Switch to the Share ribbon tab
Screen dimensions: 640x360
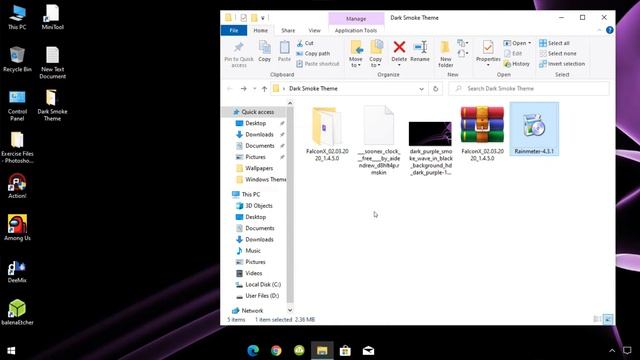[x=288, y=30]
